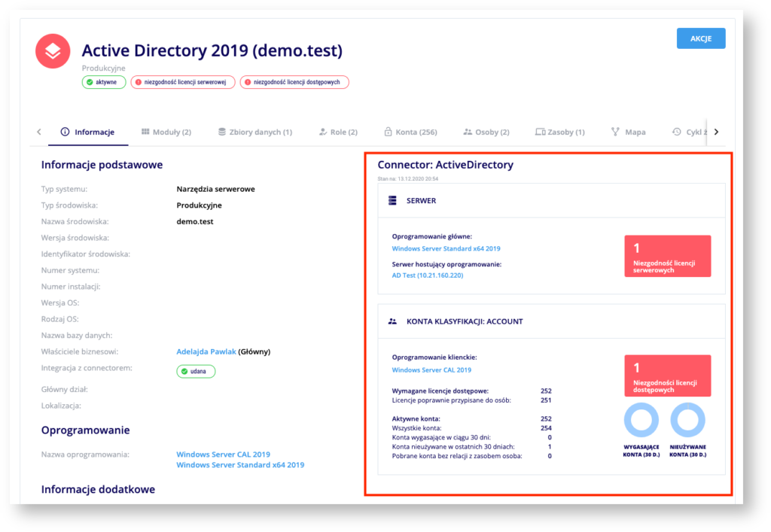771x532 pixels.
Task: Click 'Connector: ActiveDirectory' heading
Action: (445, 165)
